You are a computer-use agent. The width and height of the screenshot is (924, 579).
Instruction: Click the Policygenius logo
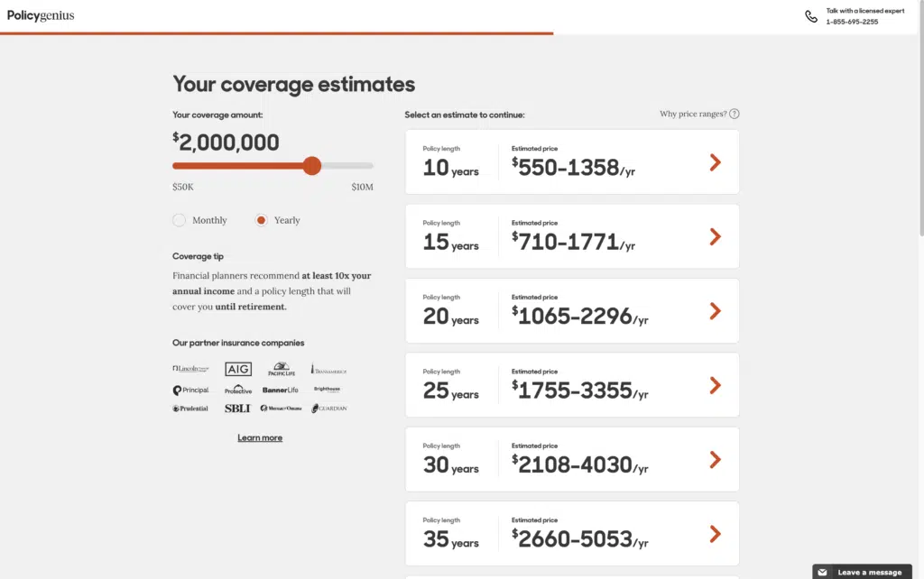[x=41, y=15]
